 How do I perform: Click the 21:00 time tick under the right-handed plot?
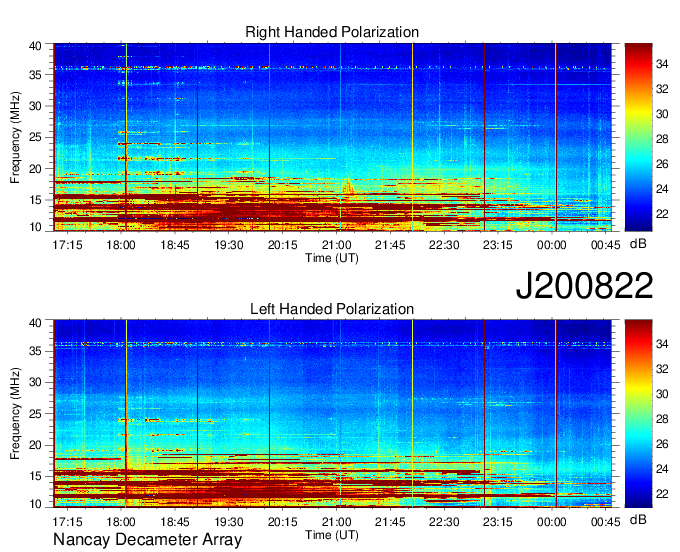337,245
